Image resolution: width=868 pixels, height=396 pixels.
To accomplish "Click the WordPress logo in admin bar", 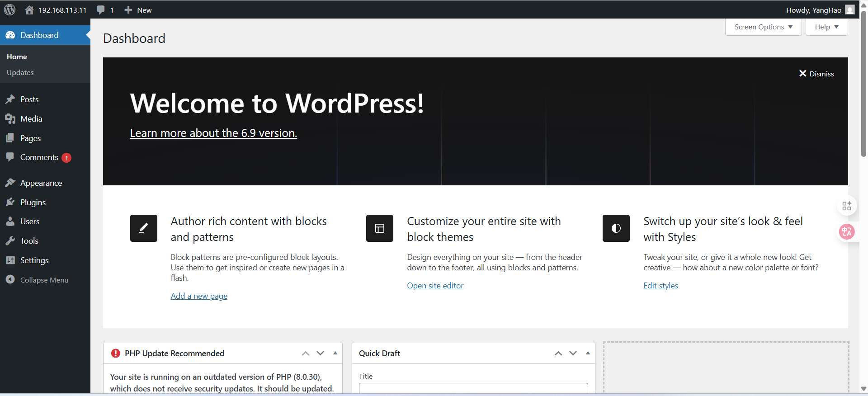I will pos(10,9).
